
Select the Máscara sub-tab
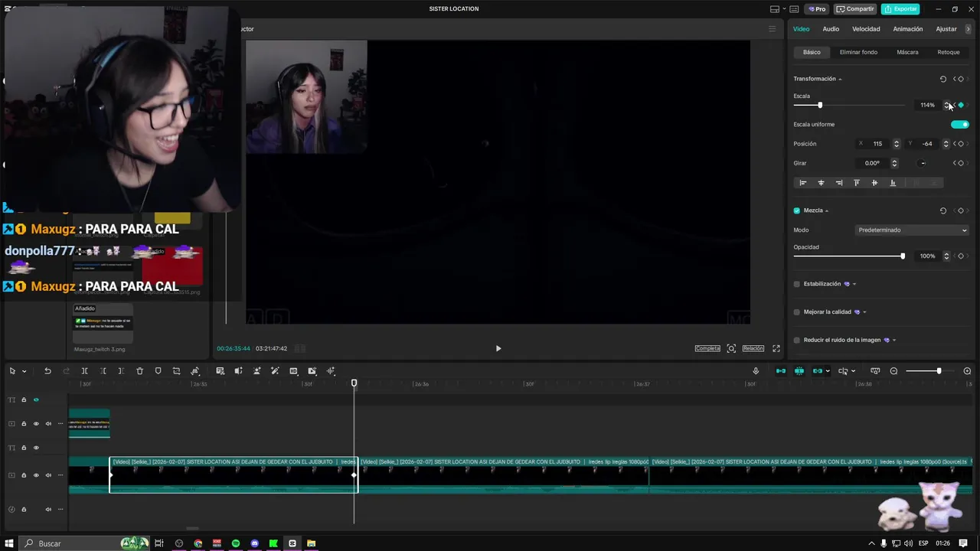pos(907,52)
